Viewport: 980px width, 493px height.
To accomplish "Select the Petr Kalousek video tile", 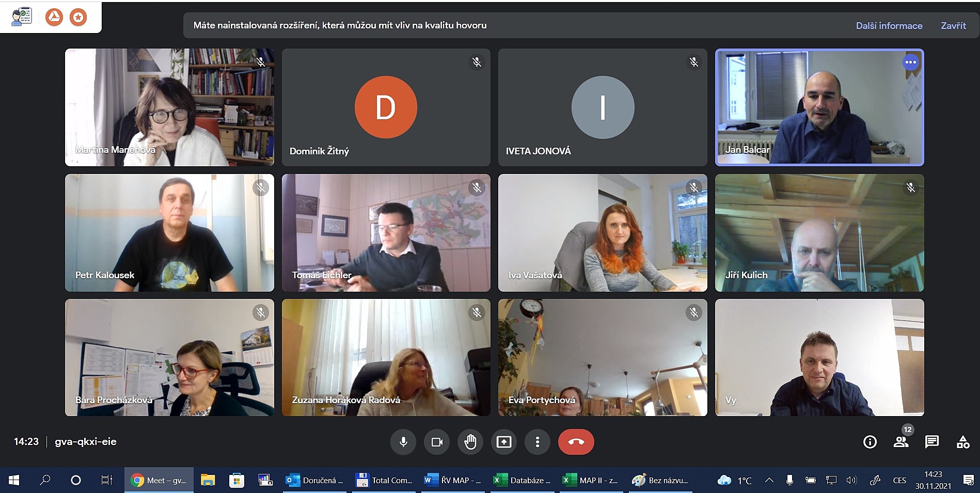I will tap(169, 233).
